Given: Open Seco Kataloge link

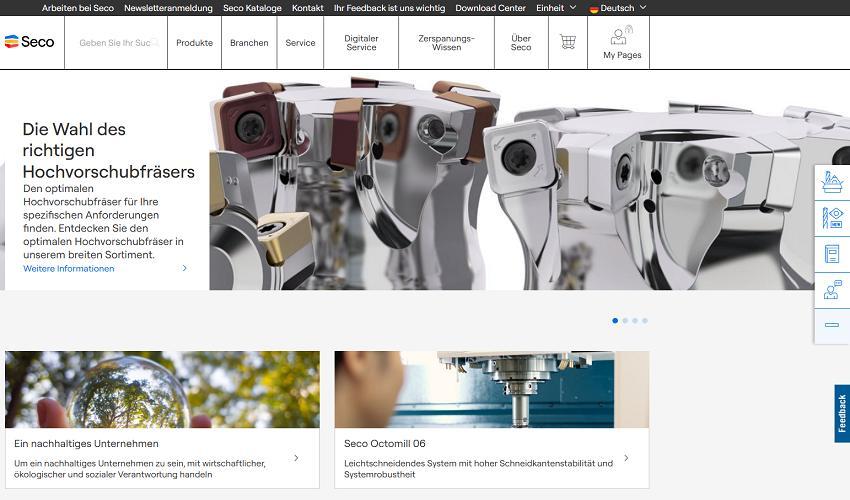Looking at the screenshot, I should 252,8.
